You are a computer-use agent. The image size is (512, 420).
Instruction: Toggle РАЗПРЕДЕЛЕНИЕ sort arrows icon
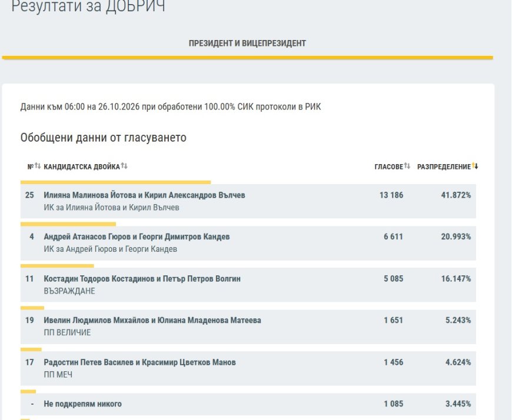(475, 166)
